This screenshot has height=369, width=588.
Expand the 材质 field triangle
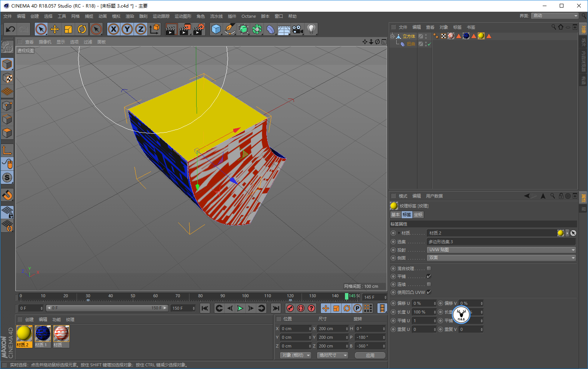point(399,233)
